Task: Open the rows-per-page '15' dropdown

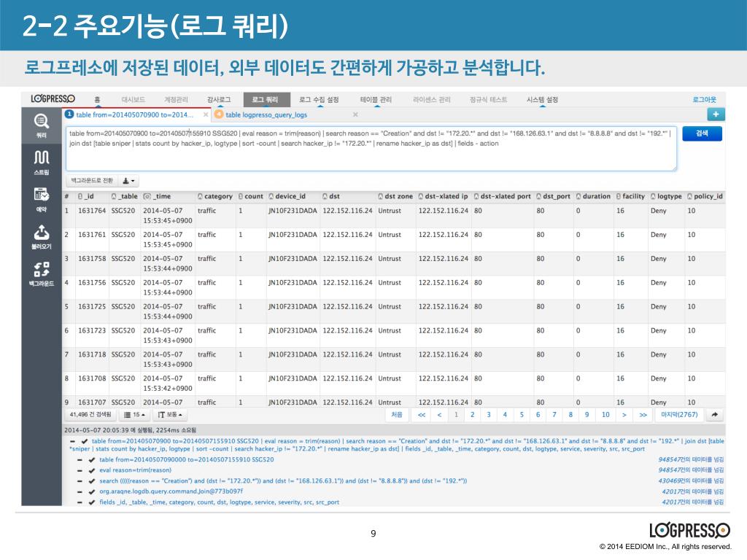Action: [134, 415]
